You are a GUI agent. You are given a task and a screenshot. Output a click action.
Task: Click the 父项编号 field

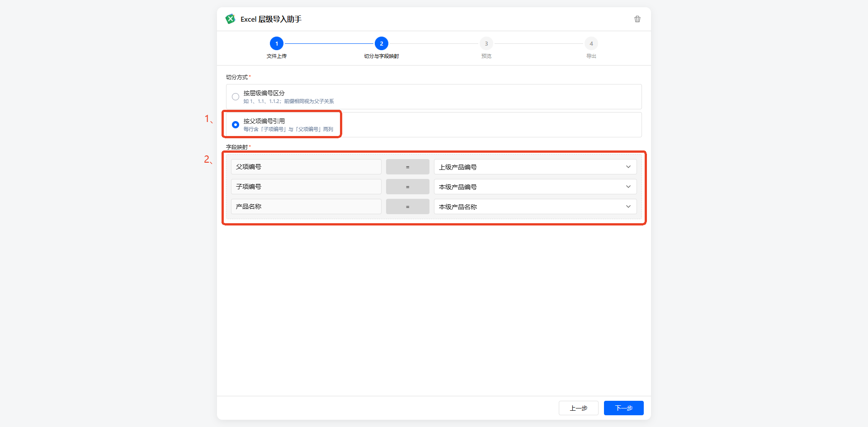click(306, 167)
